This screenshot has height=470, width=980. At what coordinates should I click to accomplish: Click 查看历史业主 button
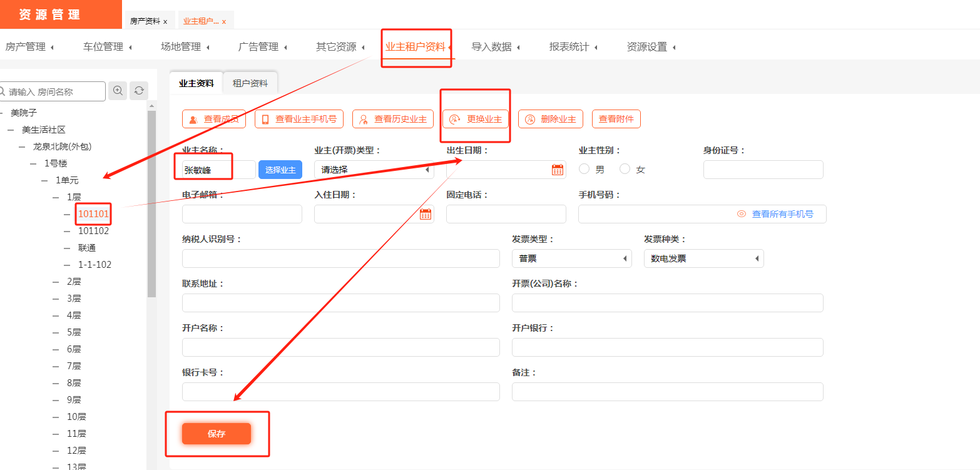pos(393,119)
